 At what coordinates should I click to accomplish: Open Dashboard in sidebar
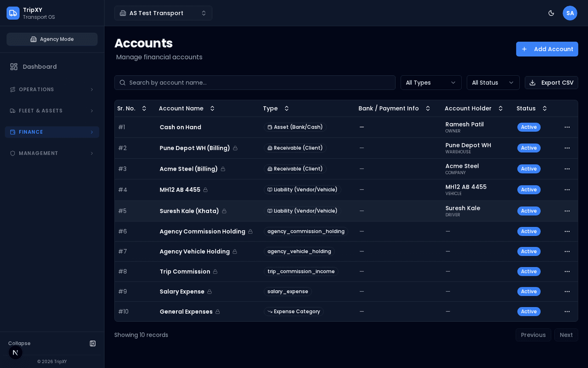pos(52,67)
